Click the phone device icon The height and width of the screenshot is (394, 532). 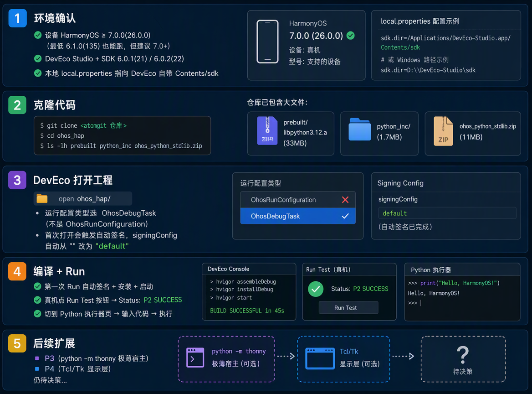267,41
